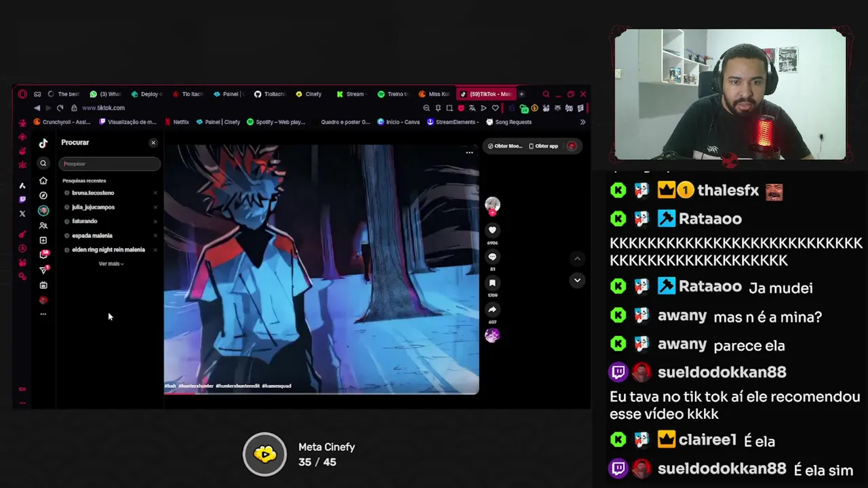Switch to the Tioltachi GitHub tab
Image resolution: width=868 pixels, height=488 pixels.
[270, 94]
